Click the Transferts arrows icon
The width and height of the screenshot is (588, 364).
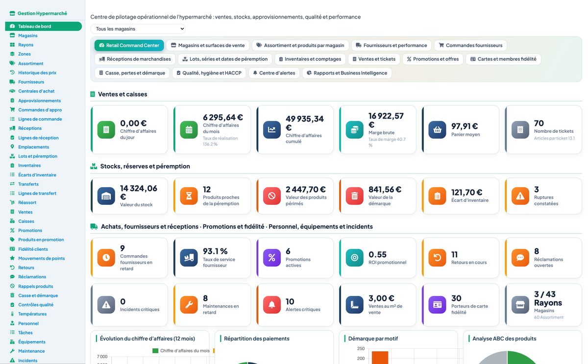(12, 184)
